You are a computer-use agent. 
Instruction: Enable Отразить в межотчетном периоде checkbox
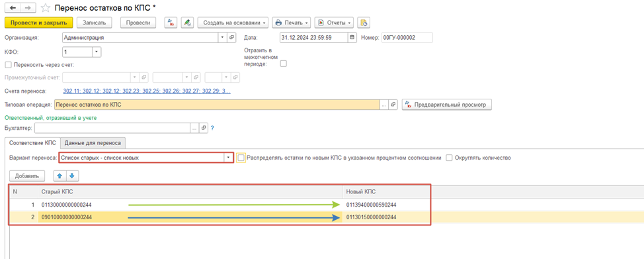click(x=283, y=64)
